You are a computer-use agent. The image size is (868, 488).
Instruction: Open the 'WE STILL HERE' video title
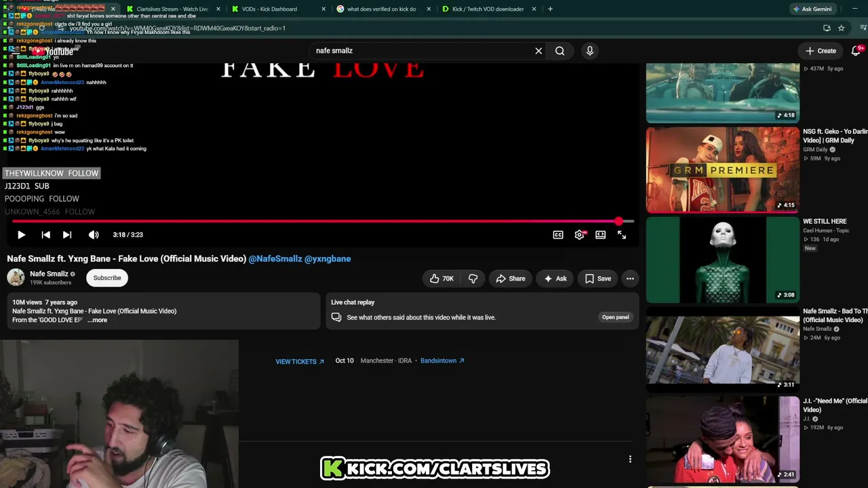pyautogui.click(x=825, y=221)
